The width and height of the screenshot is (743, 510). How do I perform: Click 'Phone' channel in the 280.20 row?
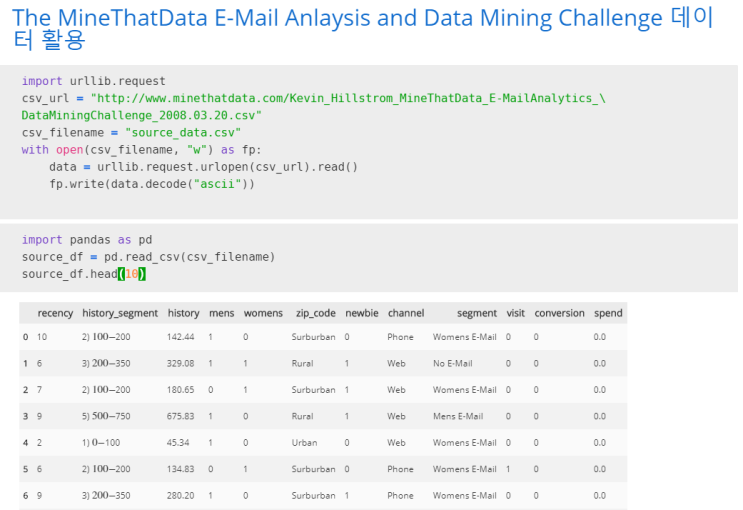(400, 496)
